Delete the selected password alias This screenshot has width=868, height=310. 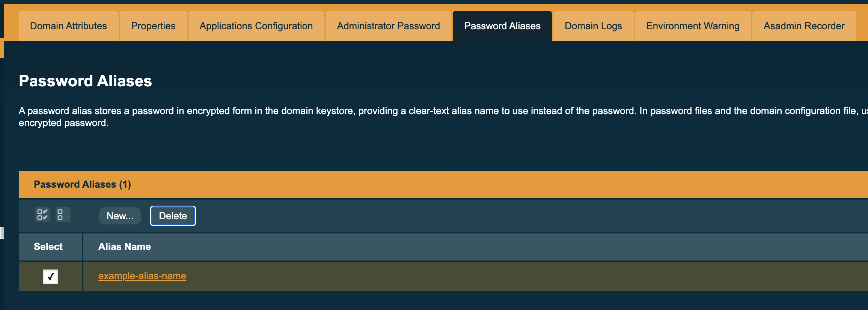(x=173, y=215)
